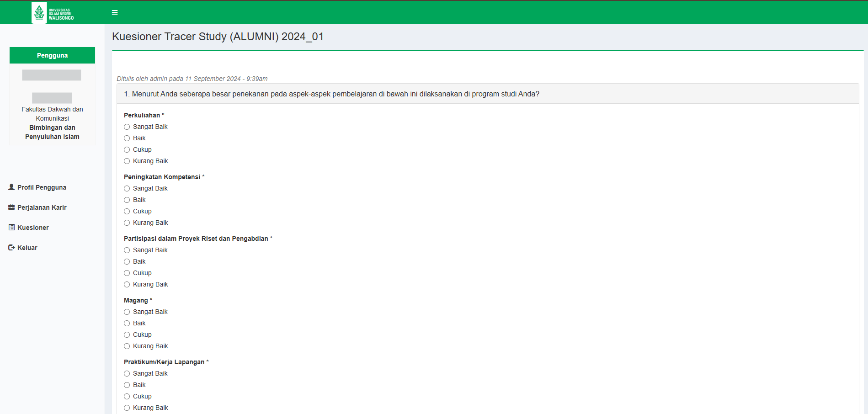Select Baik for Praktikum/Kerja Lapangan
868x414 pixels.
127,385
